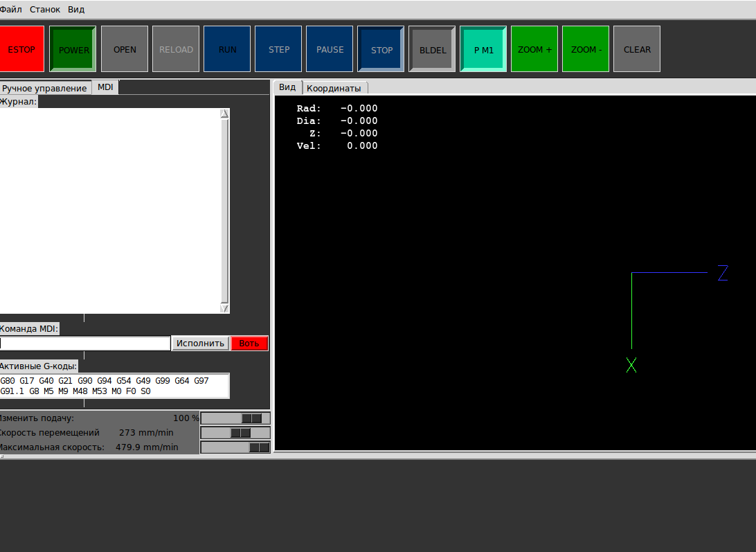Click ZOOM + to zoom in
Screen dimensions: 756x552
(534, 48)
